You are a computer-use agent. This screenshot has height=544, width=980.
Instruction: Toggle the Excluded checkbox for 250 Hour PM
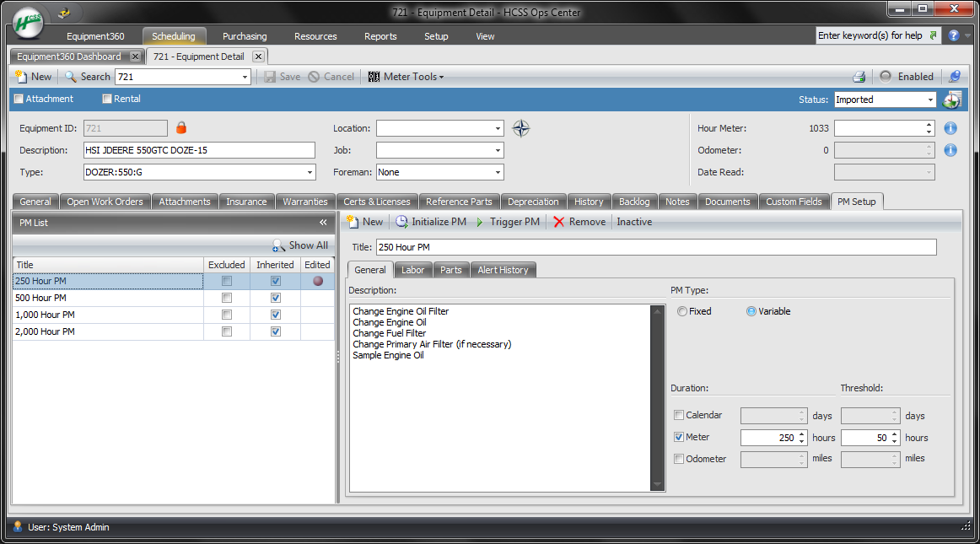227,282
